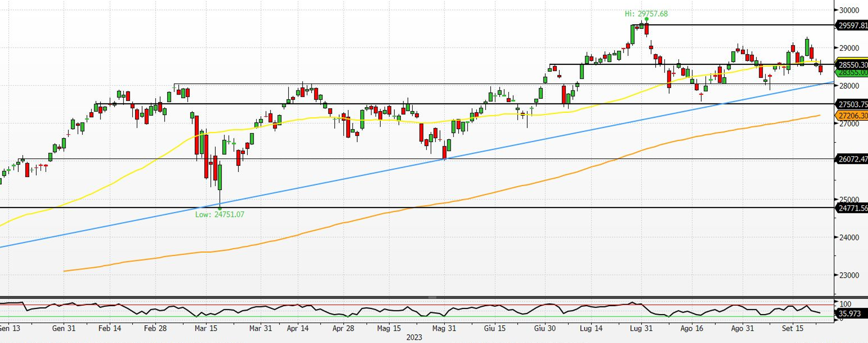Click the green dot marking the chart high
The width and height of the screenshot is (868, 343).
click(646, 19)
